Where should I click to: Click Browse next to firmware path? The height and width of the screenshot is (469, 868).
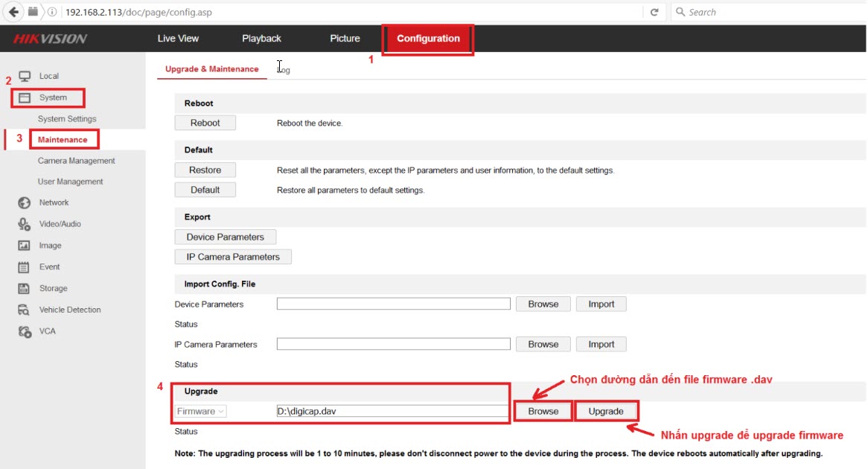pos(543,411)
